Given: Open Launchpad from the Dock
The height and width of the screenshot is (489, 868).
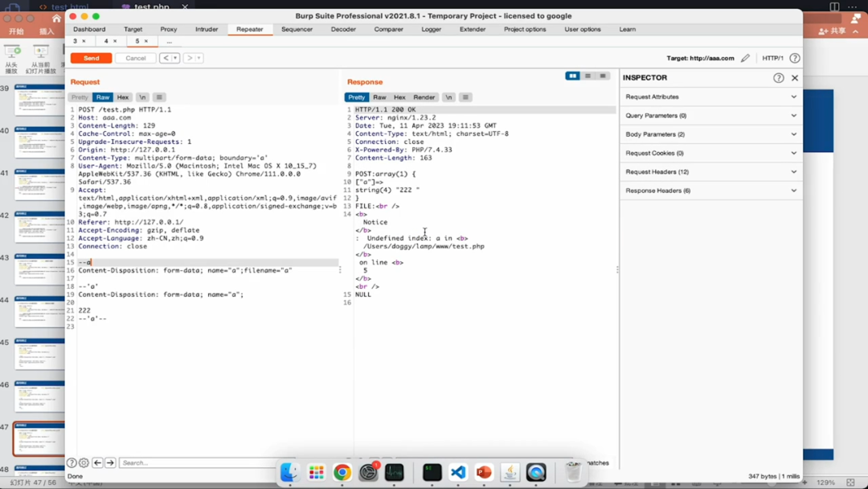Looking at the screenshot, I should [316, 472].
